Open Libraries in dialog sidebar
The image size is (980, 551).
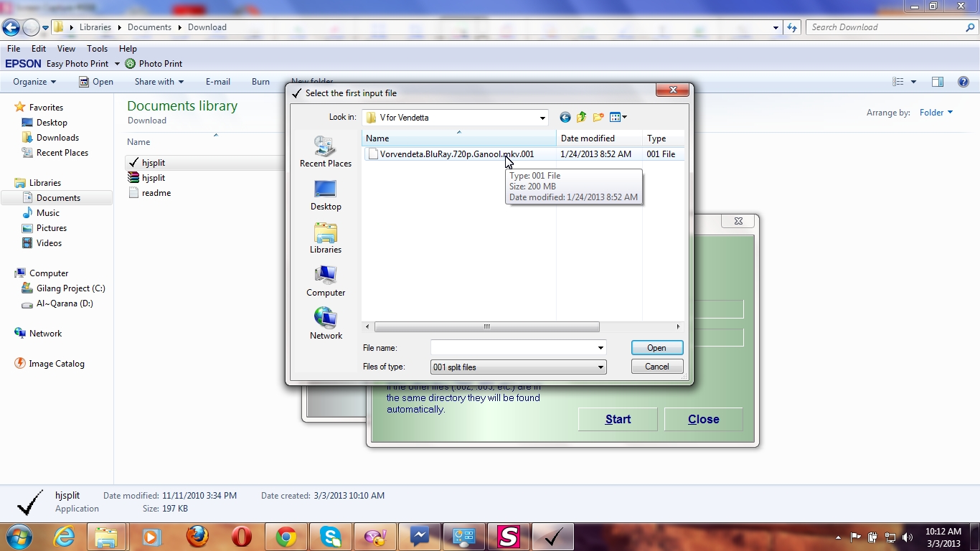point(326,238)
